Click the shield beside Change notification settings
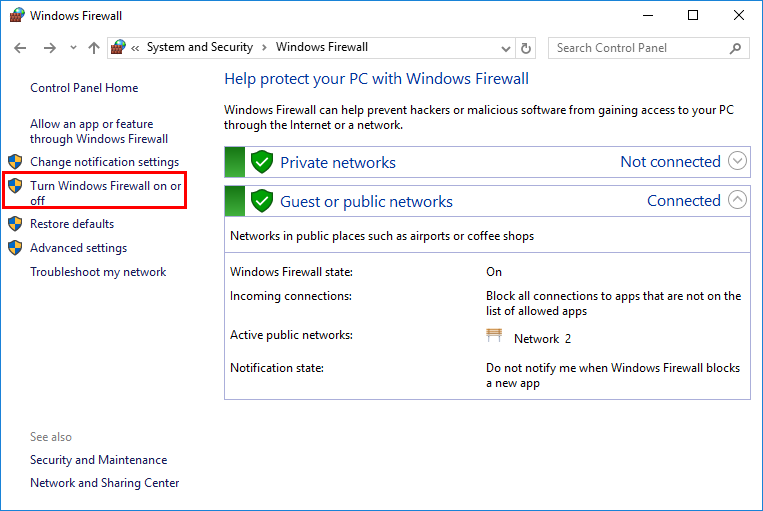763x511 pixels. [x=15, y=162]
